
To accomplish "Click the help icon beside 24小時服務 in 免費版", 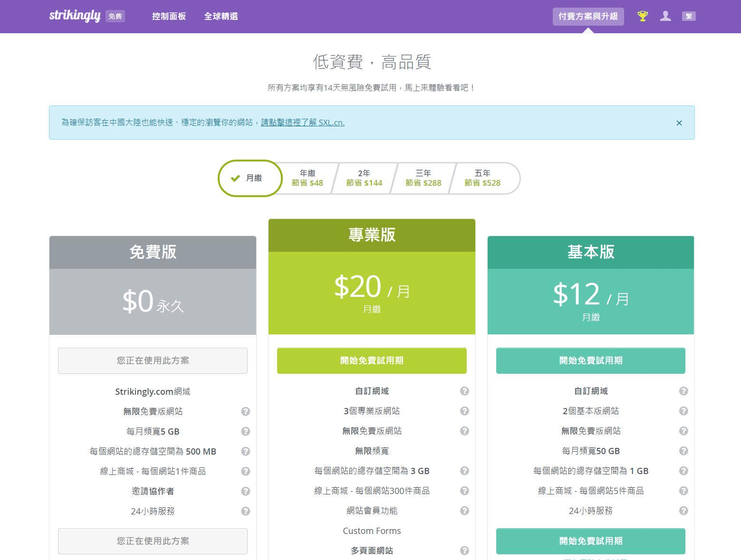I will (246, 511).
